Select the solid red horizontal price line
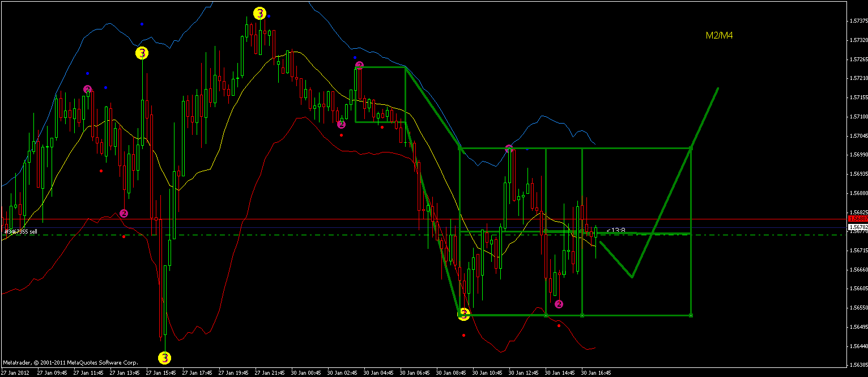Viewport: 868px width, 377px height. point(423,219)
